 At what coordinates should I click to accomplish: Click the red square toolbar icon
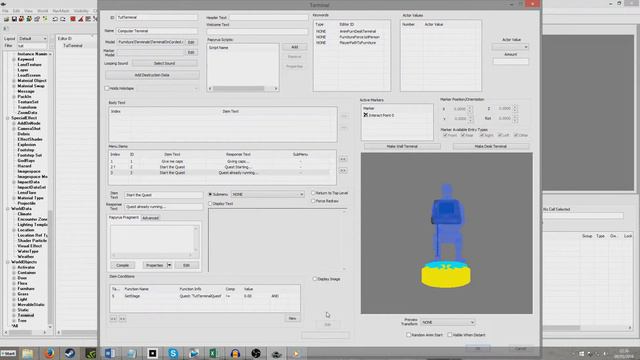[x=73, y=19]
